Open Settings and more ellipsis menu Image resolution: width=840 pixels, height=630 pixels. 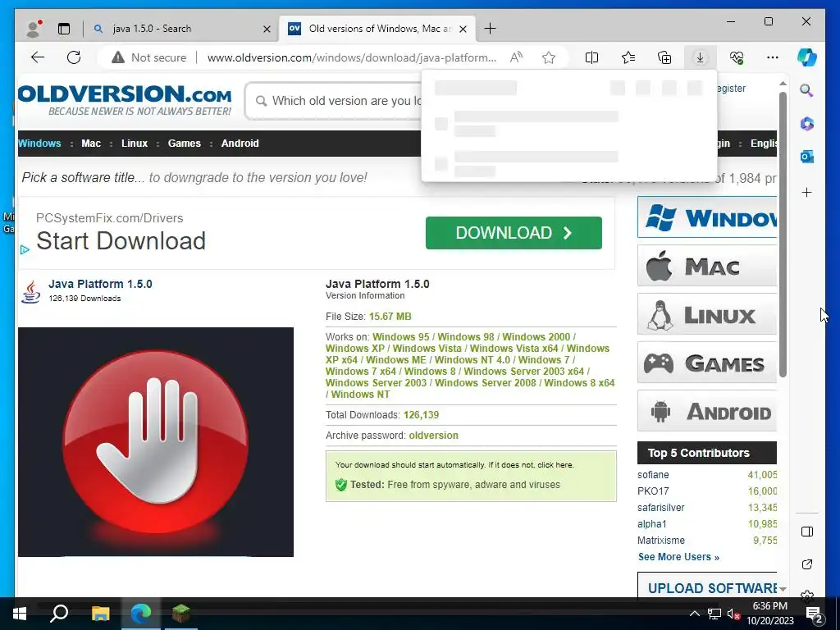[x=773, y=57]
